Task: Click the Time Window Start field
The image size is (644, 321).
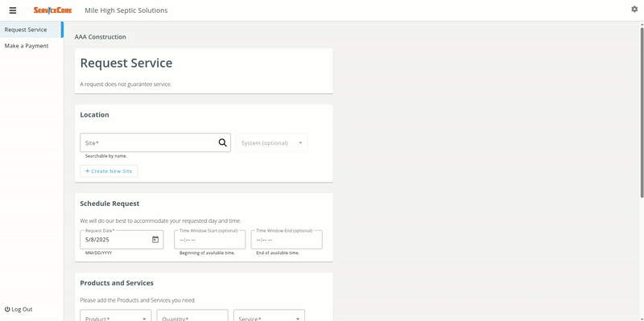Action: pos(209,239)
